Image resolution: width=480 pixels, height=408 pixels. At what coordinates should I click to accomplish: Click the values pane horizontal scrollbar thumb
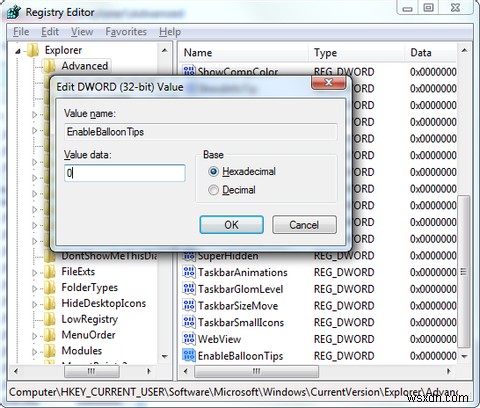tap(256, 371)
